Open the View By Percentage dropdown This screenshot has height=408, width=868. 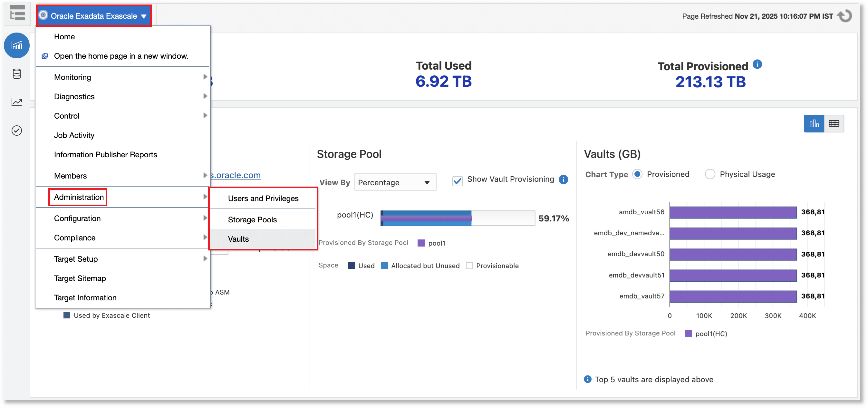tap(395, 182)
